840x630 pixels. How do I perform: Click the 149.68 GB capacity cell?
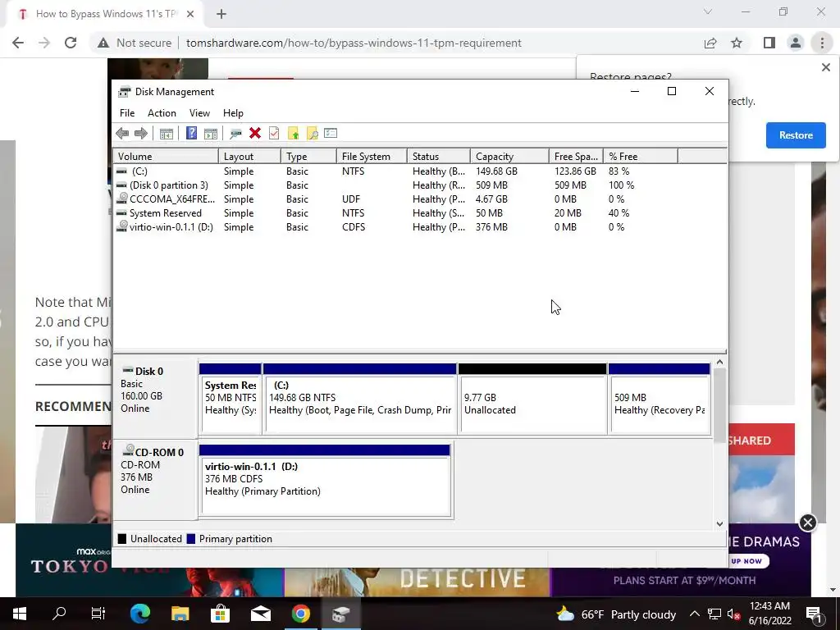[x=496, y=171]
